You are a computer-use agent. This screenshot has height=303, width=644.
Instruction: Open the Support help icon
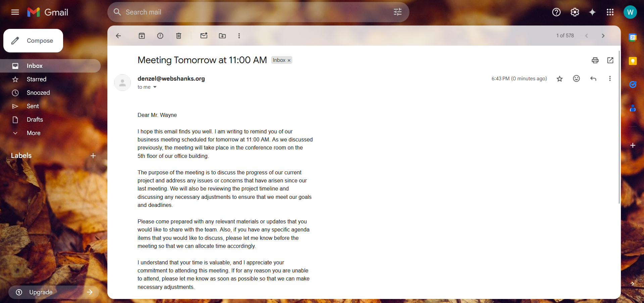point(556,12)
